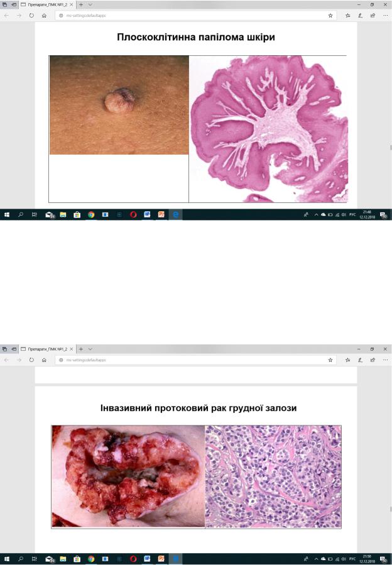Screen dimensions: 392x565
Task: Click Edge icon on taskbar showing 21:48
Action: [175, 215]
